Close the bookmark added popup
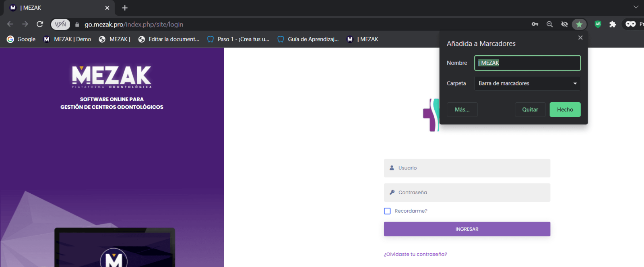Viewport: 644px width, 267px height. (580, 37)
